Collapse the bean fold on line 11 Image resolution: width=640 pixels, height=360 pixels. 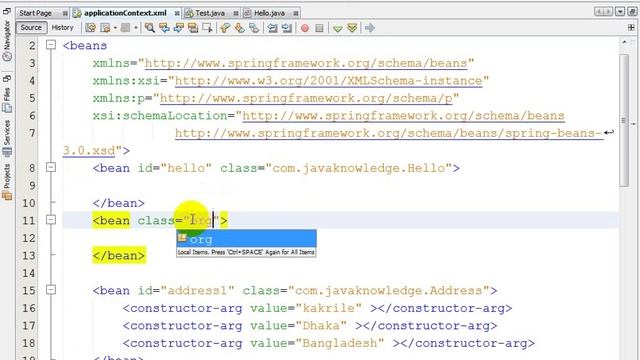(51, 220)
